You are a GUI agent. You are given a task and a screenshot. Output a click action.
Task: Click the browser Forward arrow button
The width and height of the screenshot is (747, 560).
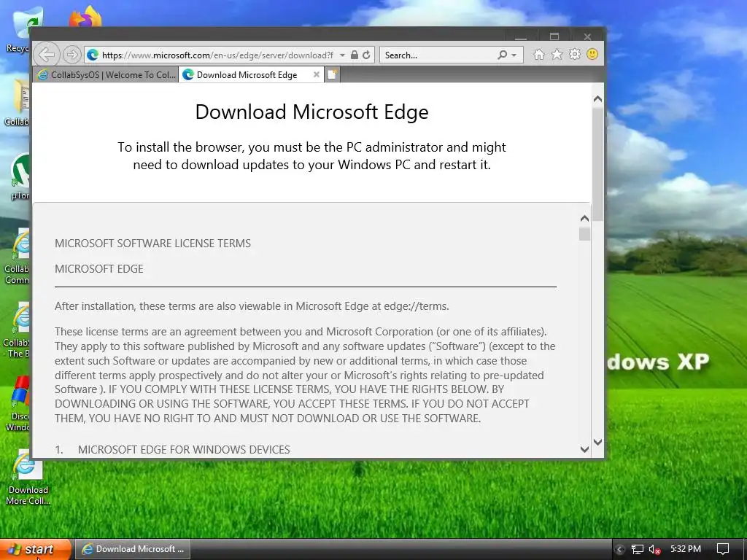(x=71, y=55)
